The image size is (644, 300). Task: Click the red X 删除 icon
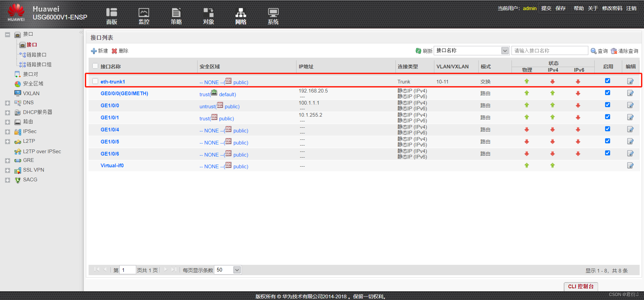click(x=114, y=51)
